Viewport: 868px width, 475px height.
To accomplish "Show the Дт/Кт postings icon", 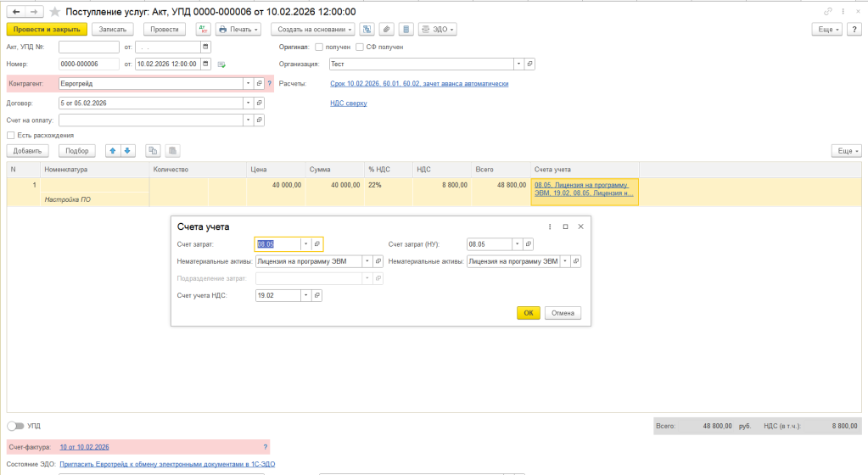I will point(203,30).
